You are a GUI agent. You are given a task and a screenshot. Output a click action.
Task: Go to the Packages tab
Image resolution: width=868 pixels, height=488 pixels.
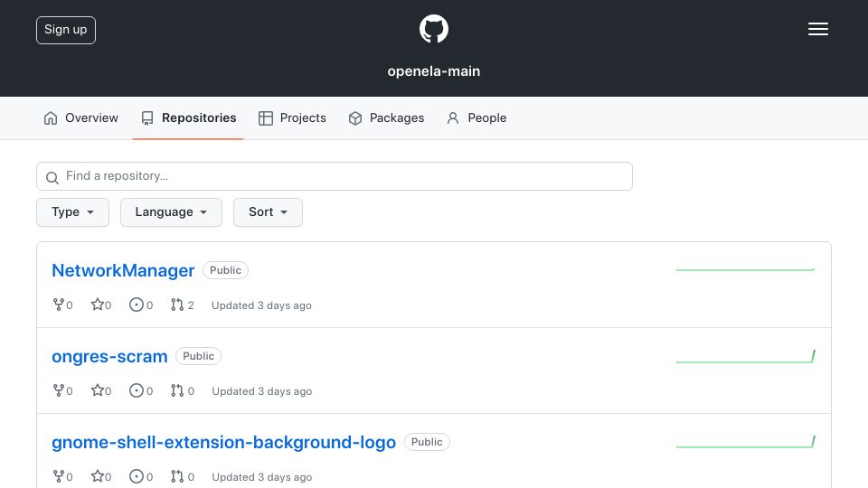[x=386, y=117]
